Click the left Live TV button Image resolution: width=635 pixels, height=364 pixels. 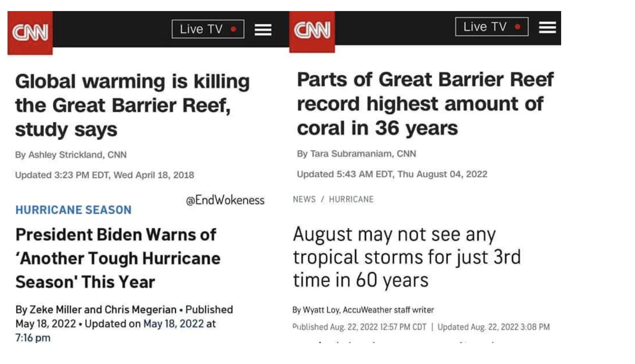[x=208, y=29]
